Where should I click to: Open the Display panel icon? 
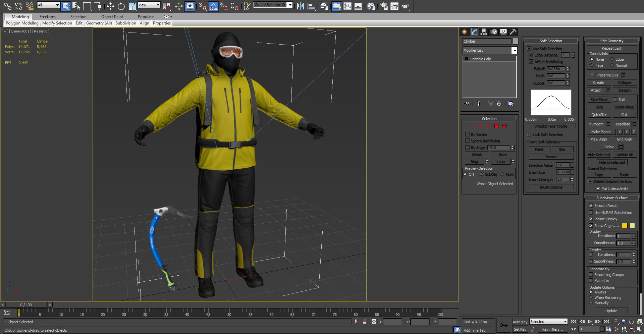click(x=503, y=32)
